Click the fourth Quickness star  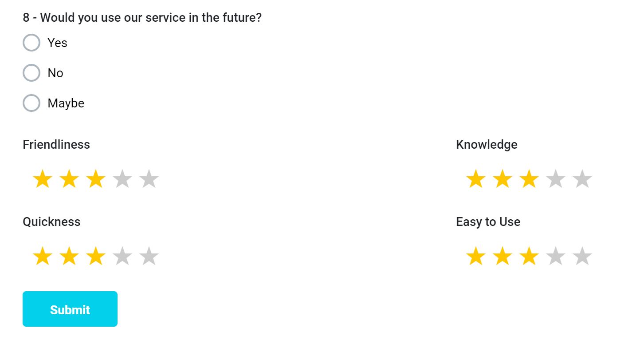point(122,257)
